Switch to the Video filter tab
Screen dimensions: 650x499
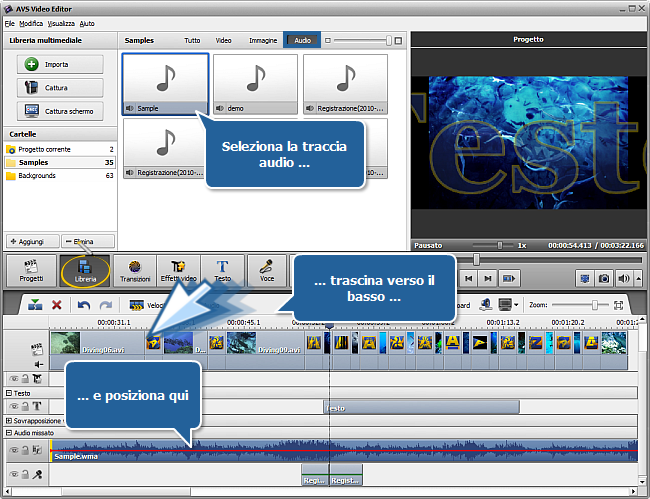224,40
